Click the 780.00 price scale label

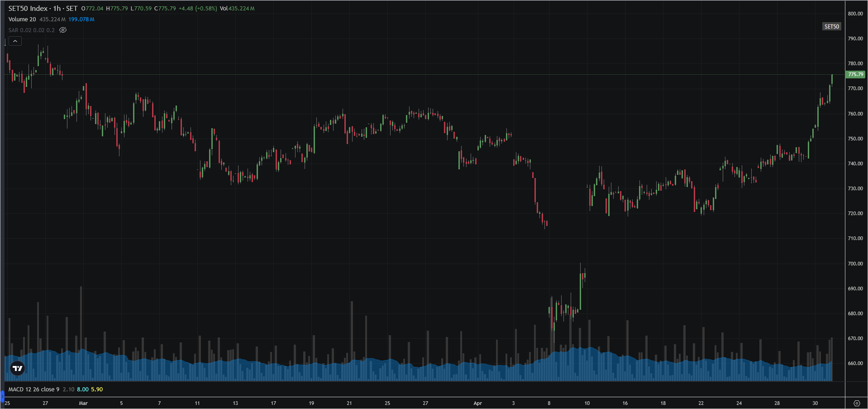pyautogui.click(x=855, y=63)
